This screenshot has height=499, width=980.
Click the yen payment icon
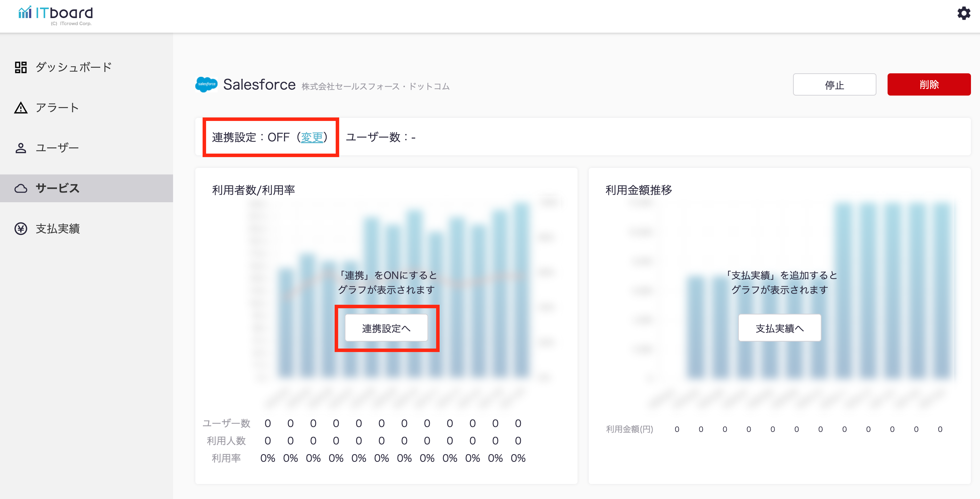21,229
